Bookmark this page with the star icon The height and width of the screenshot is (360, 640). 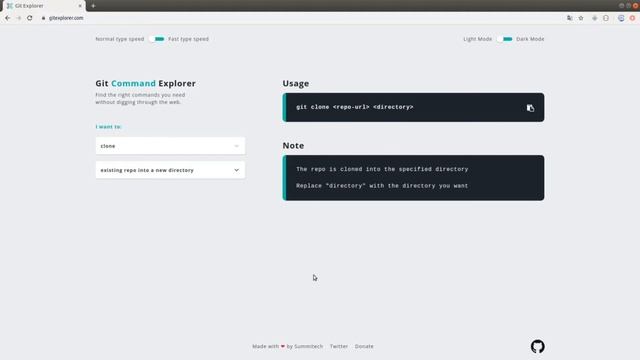tap(581, 18)
